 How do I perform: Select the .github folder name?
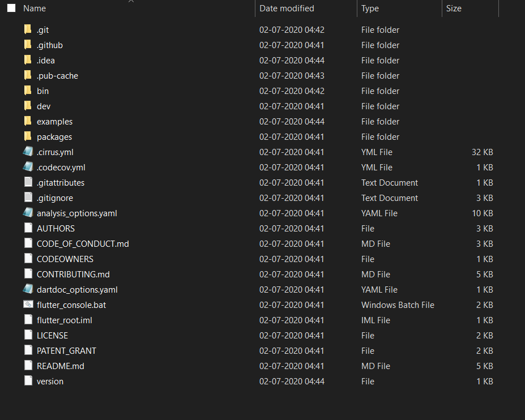[49, 45]
